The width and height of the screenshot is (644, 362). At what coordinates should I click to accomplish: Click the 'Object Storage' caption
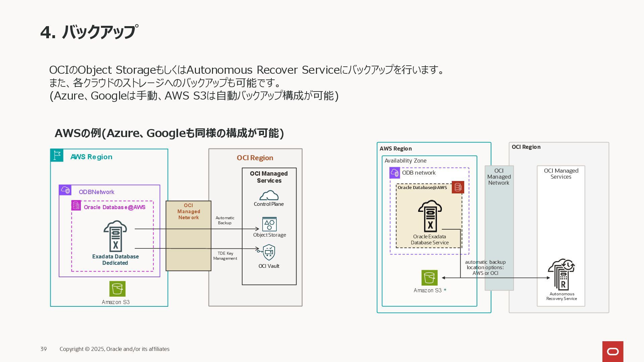pos(270,235)
